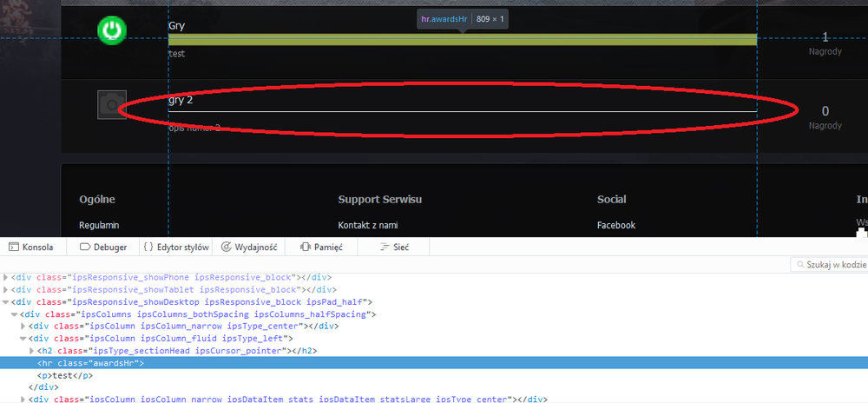Viewport: 868px width, 403px height.
Task: Switch to the Pamięć memory tab
Action: [x=321, y=247]
